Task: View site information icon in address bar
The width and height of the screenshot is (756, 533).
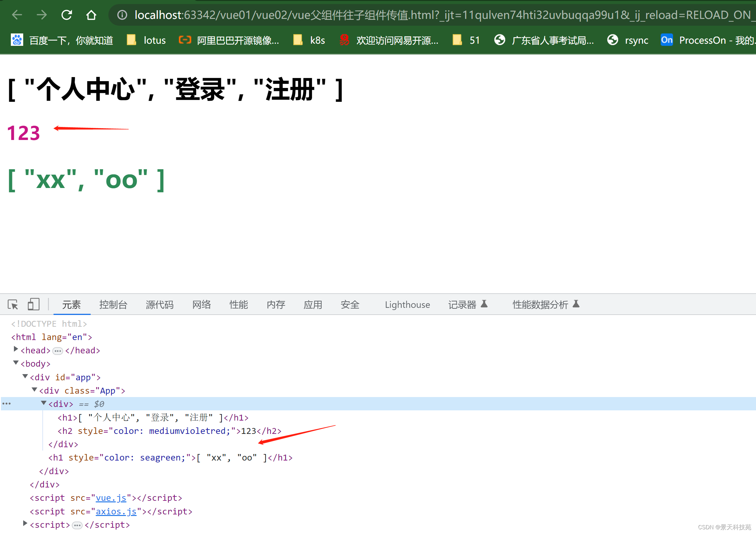Action: coord(122,15)
